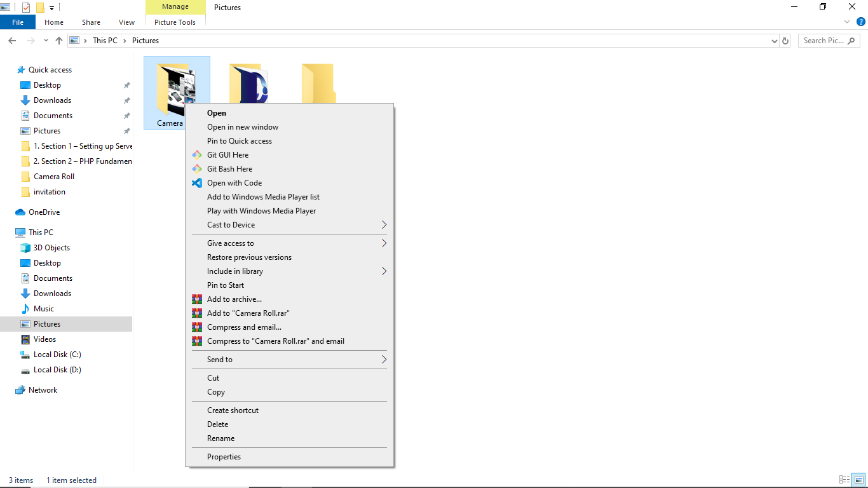Open the address bar history dropdown
The image size is (868, 488).
click(774, 41)
